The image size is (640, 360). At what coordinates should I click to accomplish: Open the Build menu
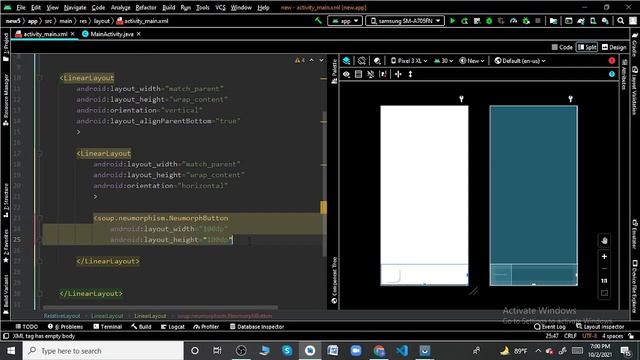(169, 7)
